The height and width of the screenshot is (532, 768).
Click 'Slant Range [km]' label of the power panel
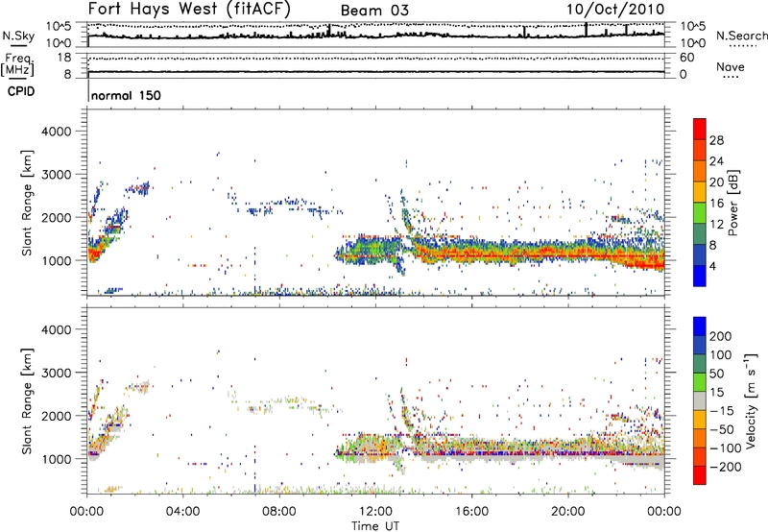click(x=27, y=203)
